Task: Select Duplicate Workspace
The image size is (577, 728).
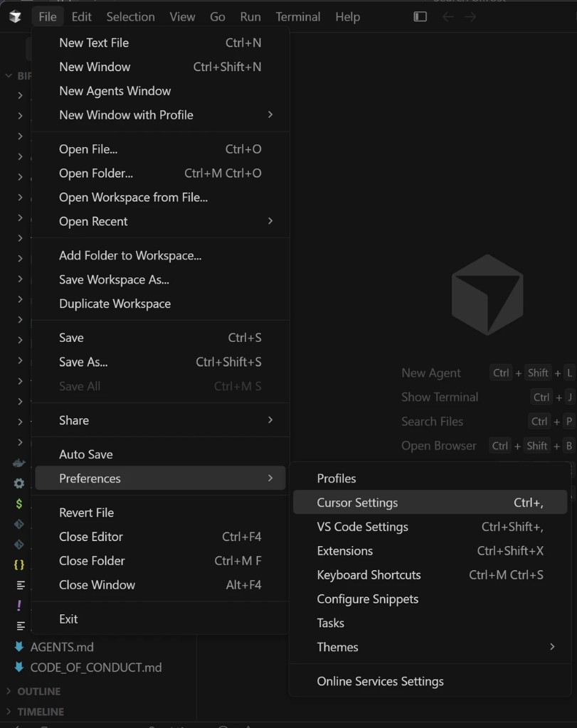Action: coord(160,304)
